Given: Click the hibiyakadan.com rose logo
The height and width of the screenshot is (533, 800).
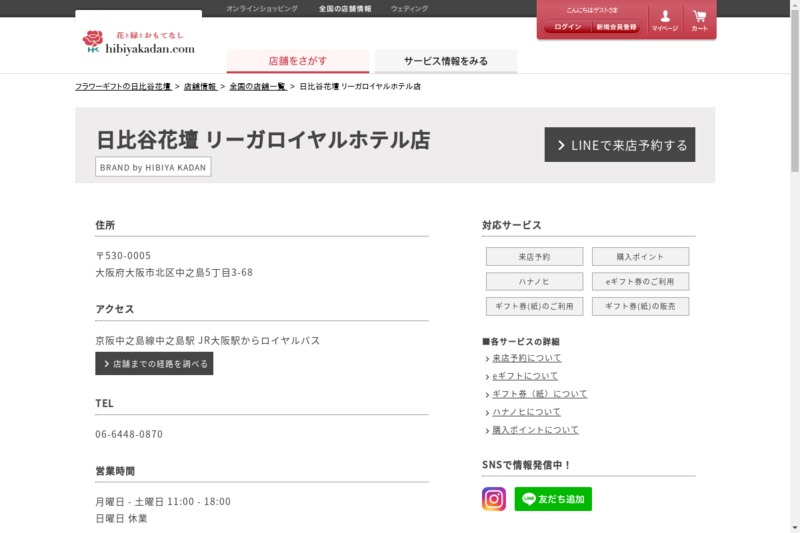Looking at the screenshot, I should pos(139,42).
